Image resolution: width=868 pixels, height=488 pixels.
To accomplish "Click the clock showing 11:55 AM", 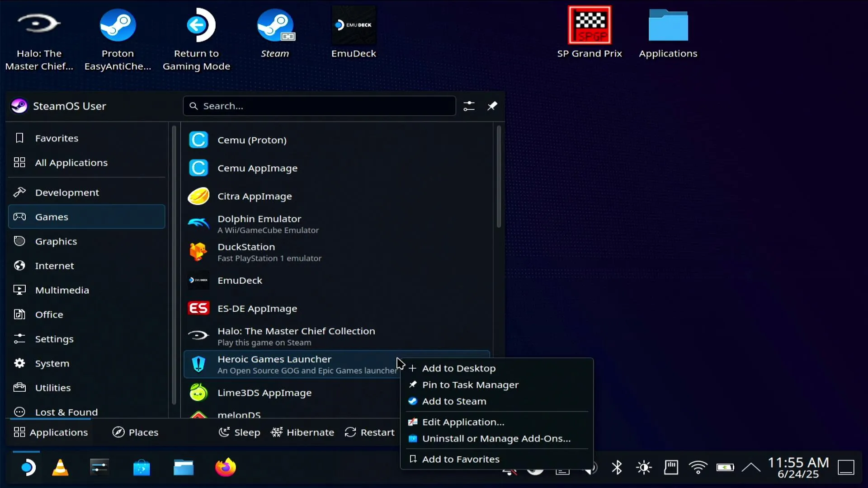I will (798, 468).
